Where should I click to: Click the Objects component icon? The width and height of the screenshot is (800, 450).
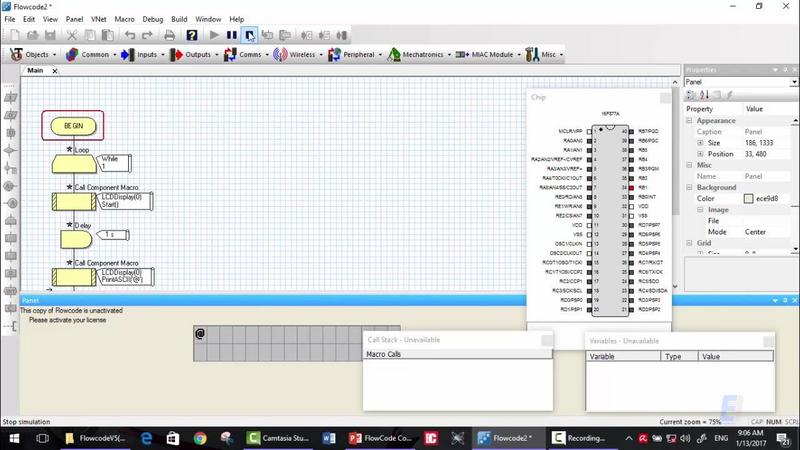16,54
